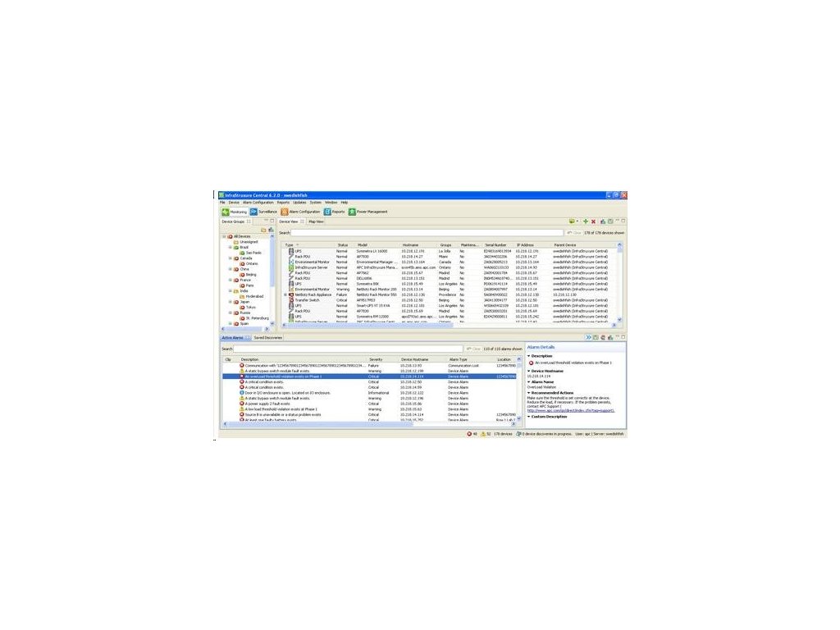Click the device list vertical scrollbar

620,282
